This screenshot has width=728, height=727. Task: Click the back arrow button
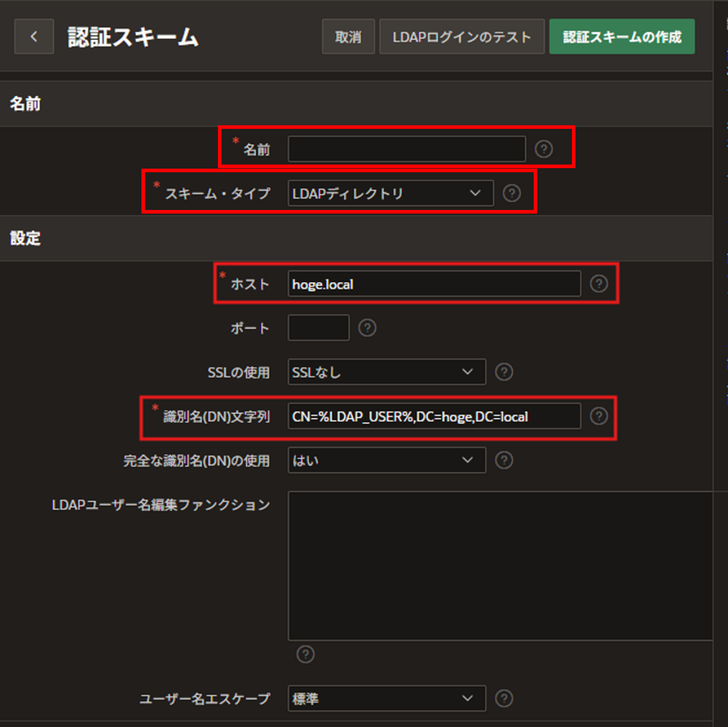click(x=34, y=36)
